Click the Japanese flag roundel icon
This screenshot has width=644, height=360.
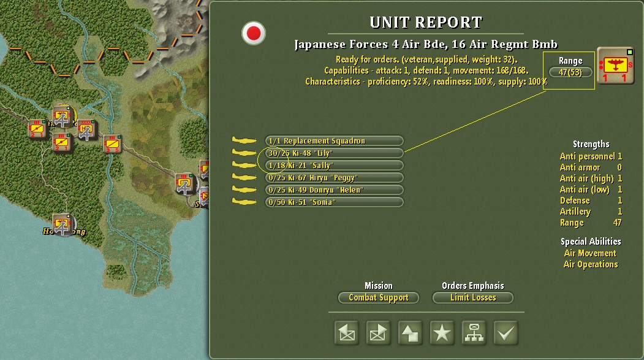click(254, 33)
